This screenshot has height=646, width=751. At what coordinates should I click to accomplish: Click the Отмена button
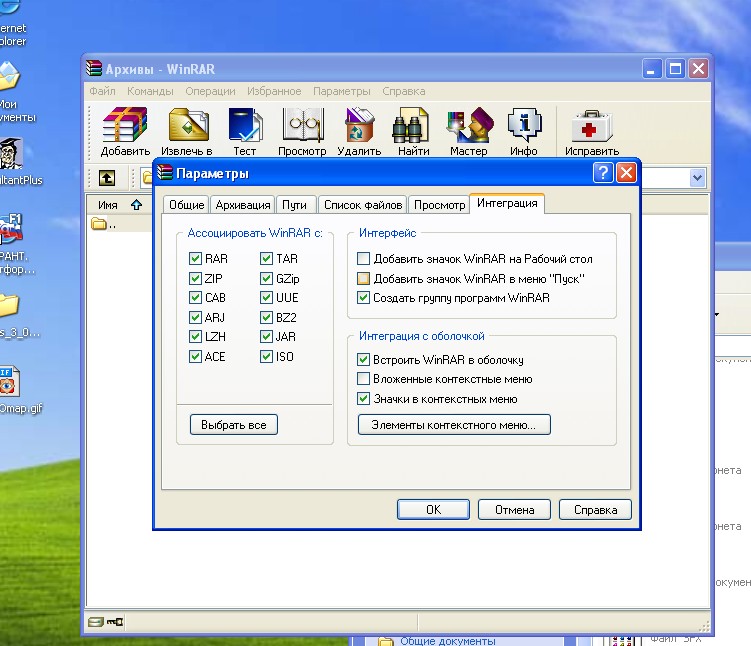[514, 510]
